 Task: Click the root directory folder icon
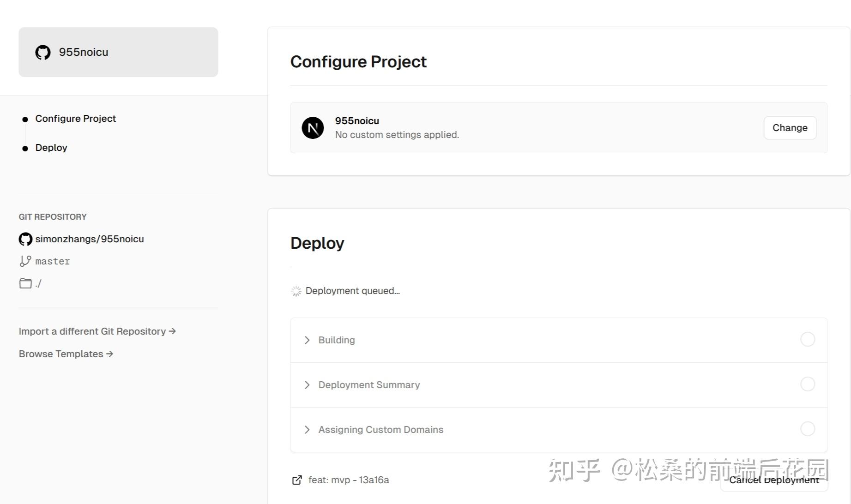pos(25,283)
